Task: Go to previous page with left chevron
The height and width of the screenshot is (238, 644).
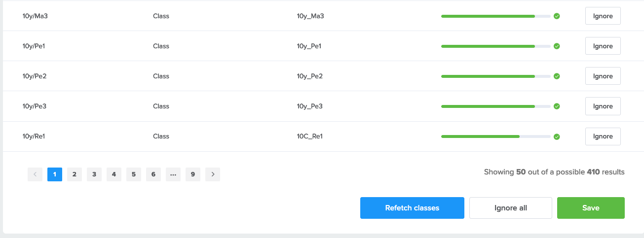Action: (35, 174)
